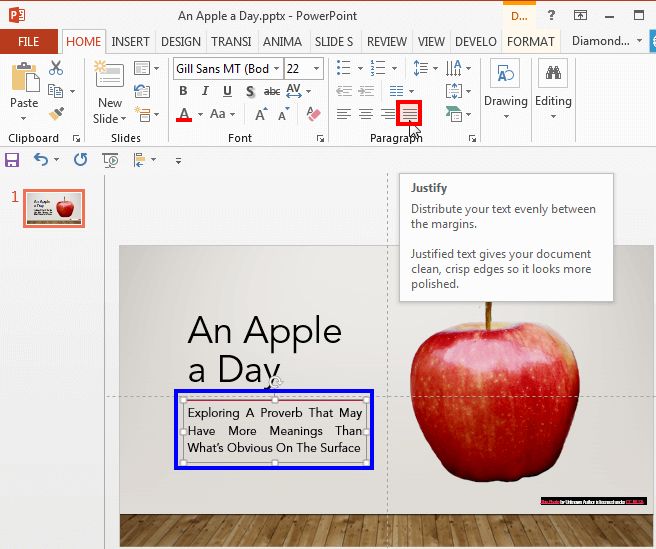Select the Format Painter brush
Viewport: 656px width, 549px height.
pos(56,114)
